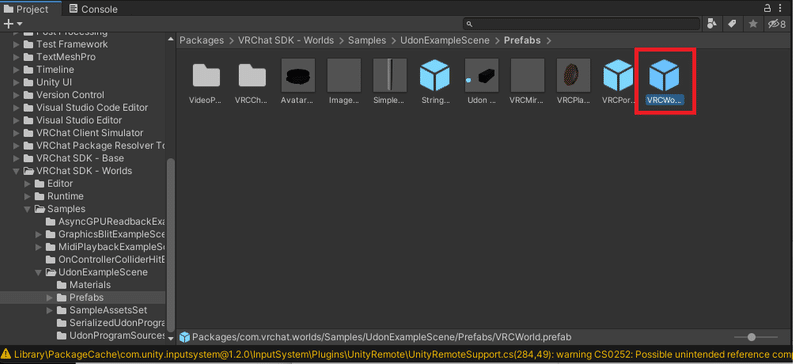Viewport: 800px width, 364px height.
Task: Expand the Prefabs folder tree arrow
Action: [x=49, y=298]
